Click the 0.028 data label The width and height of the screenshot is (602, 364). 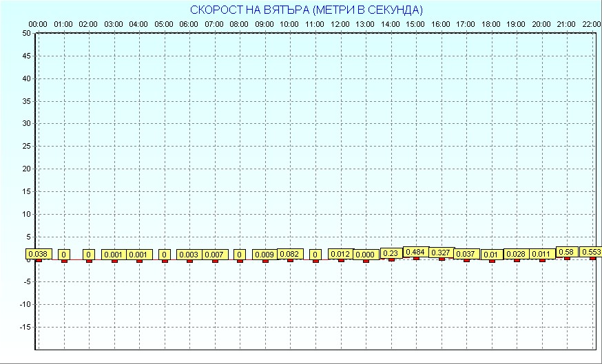pos(517,255)
